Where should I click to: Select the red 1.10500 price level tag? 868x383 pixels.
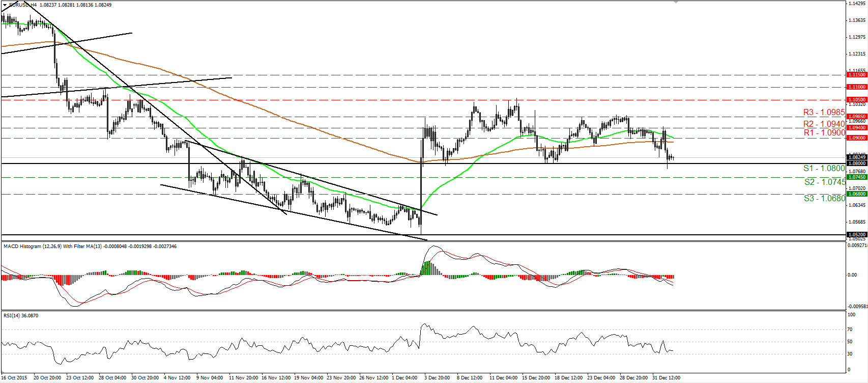pyautogui.click(x=856, y=100)
